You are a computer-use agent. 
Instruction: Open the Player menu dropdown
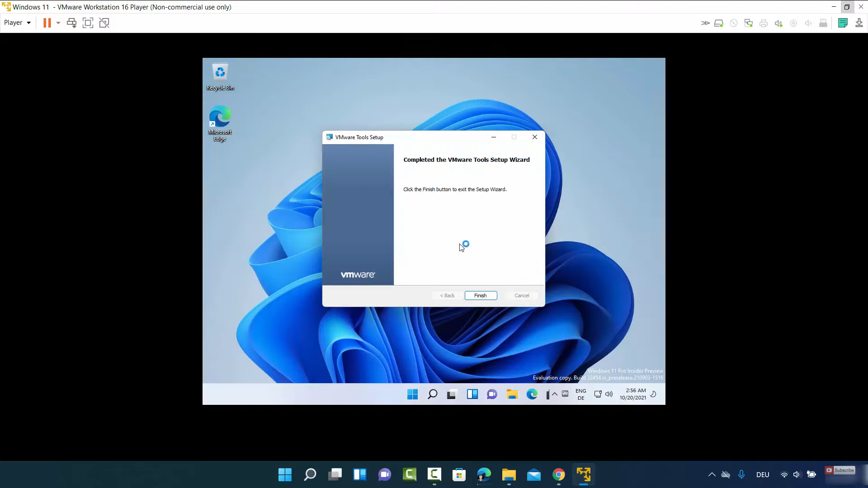coord(17,23)
